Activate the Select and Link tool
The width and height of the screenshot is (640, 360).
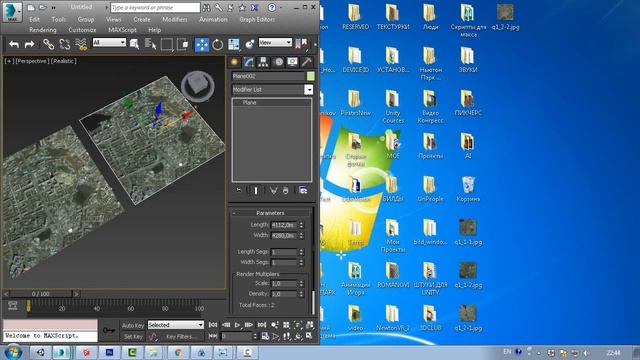coord(48,44)
